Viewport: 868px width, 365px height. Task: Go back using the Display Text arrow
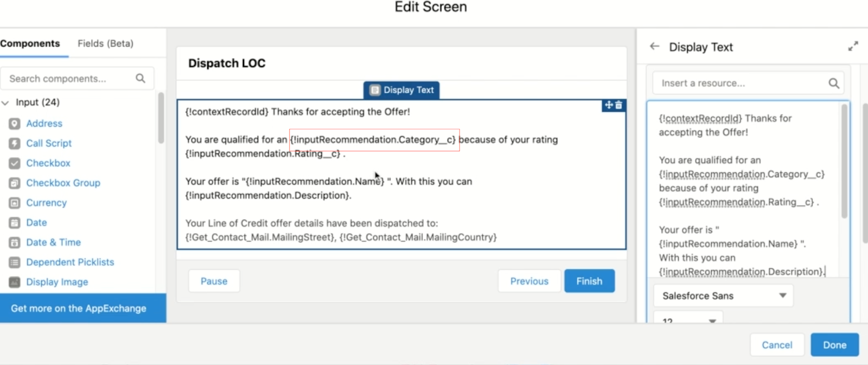[655, 47]
